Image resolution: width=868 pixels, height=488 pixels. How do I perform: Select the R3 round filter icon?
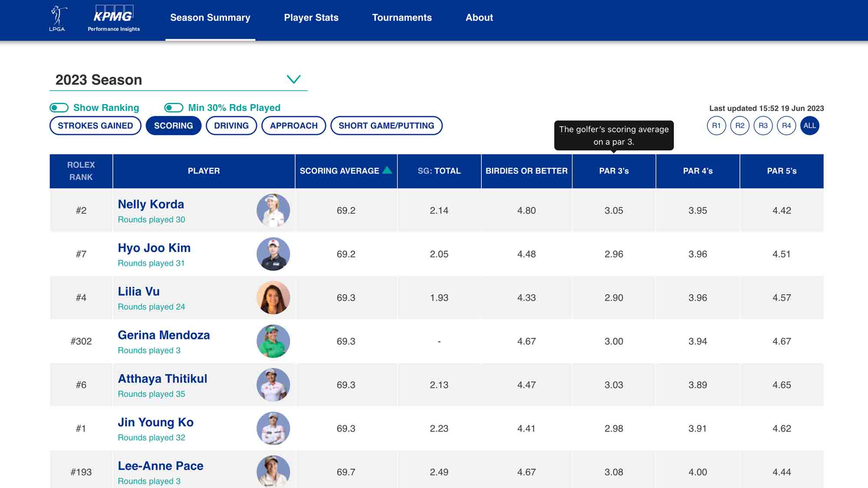763,125
